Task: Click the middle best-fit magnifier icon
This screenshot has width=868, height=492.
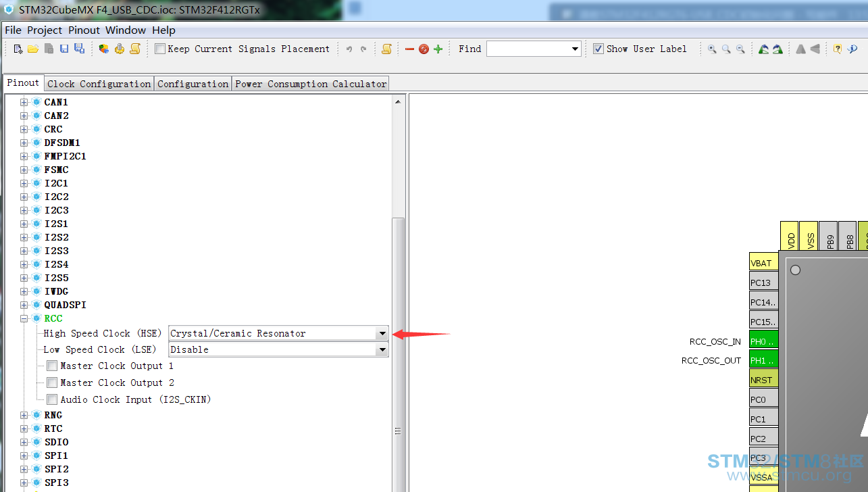Action: click(726, 49)
